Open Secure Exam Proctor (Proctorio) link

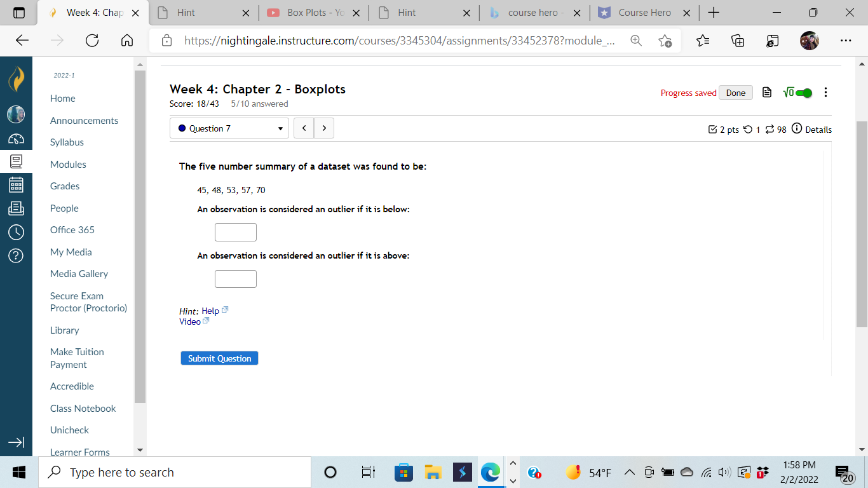tap(88, 302)
